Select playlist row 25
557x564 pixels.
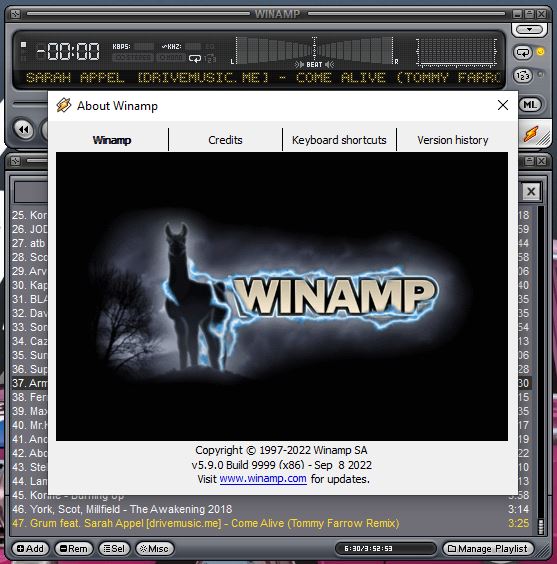(29, 215)
